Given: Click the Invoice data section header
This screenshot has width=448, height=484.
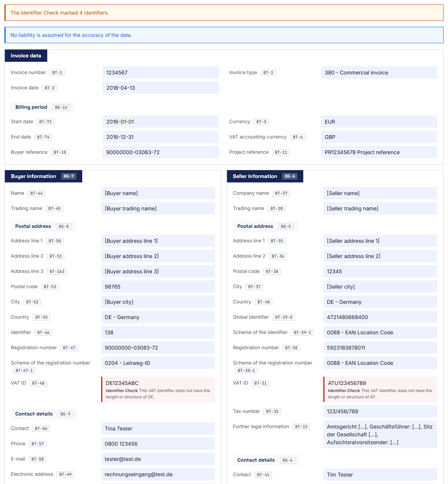Looking at the screenshot, I should 26,55.
